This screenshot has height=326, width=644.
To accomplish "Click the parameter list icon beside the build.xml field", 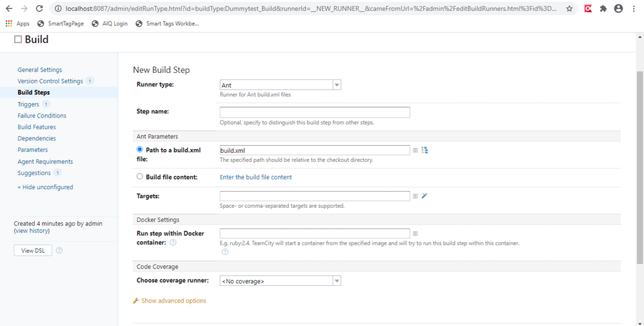I will pyautogui.click(x=415, y=150).
